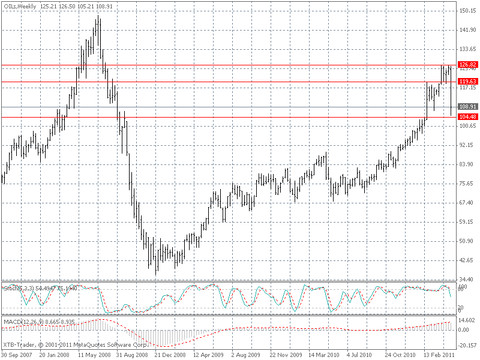Click the 133.65 price axis value
The image size is (480, 360).
[468, 49]
